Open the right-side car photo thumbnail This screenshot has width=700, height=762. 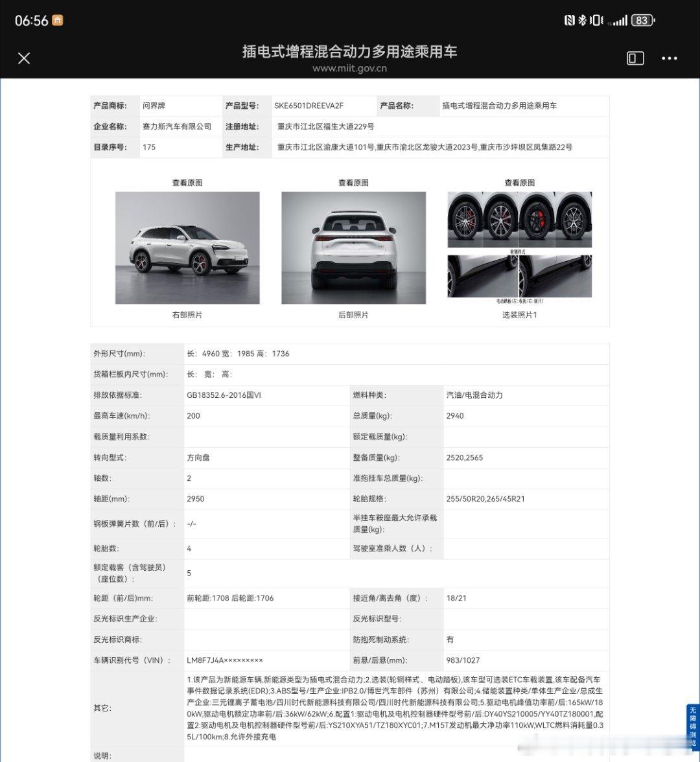click(x=187, y=248)
